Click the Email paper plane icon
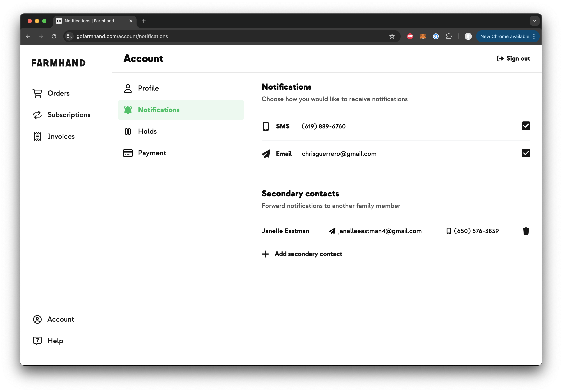Viewport: 562px width, 392px height. click(266, 154)
